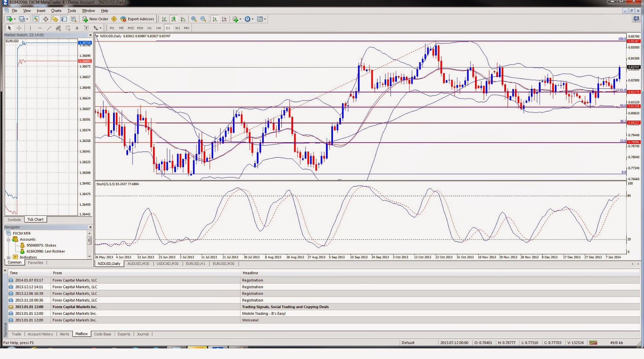This screenshot has height=359, width=644.
Task: Toggle the Navigator folder-star icon
Action: pyautogui.click(x=55, y=19)
